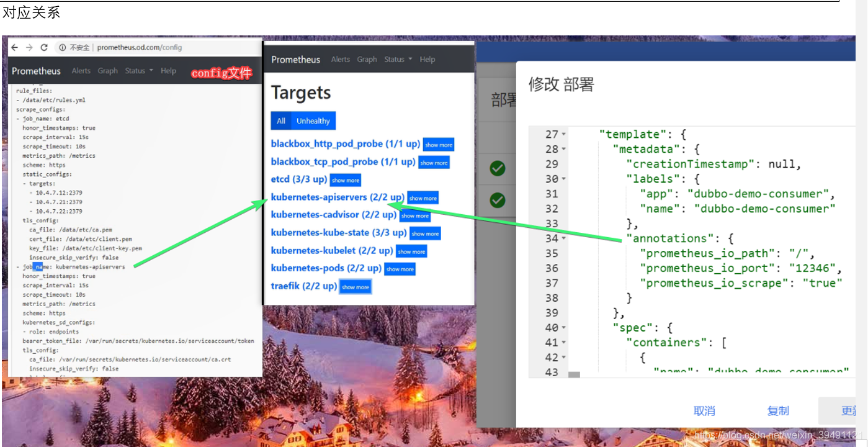The image size is (868, 447).
Task: Open kubernetes-kube-state (3/3 up) link
Action: pyautogui.click(x=339, y=233)
